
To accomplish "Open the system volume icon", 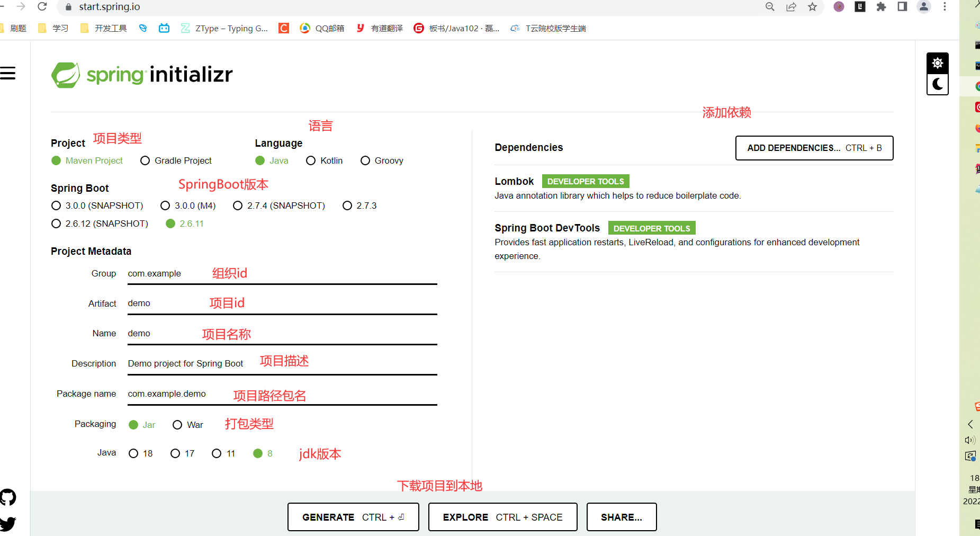I will point(970,440).
